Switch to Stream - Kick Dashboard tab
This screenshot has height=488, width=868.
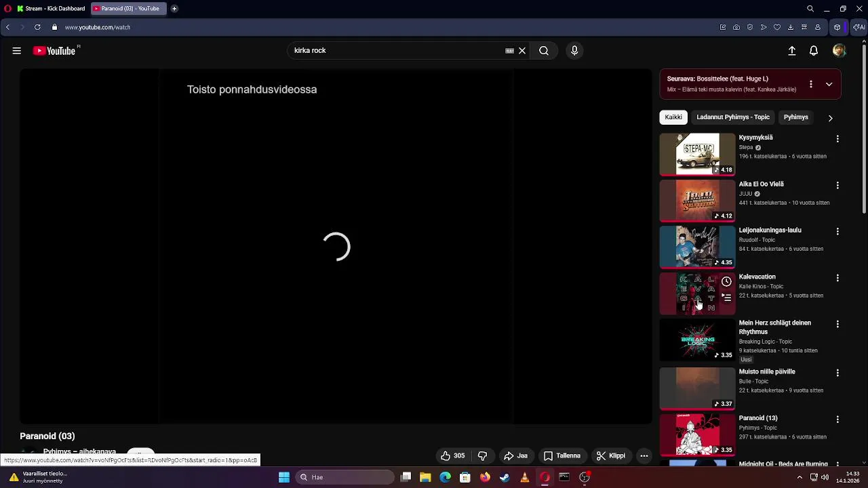(52, 9)
